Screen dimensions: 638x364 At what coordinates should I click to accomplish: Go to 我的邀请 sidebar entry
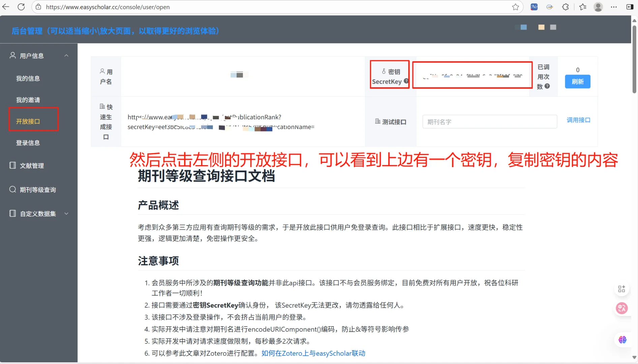[x=28, y=99]
